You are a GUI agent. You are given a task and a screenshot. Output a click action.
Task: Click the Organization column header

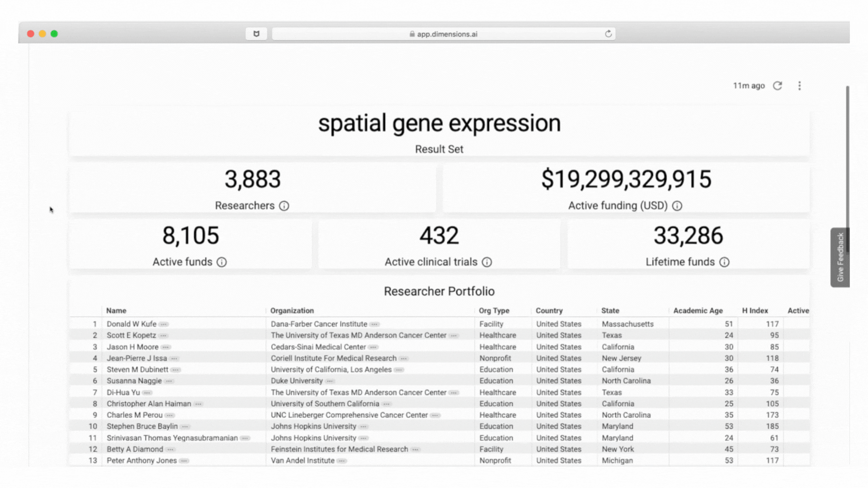click(292, 310)
